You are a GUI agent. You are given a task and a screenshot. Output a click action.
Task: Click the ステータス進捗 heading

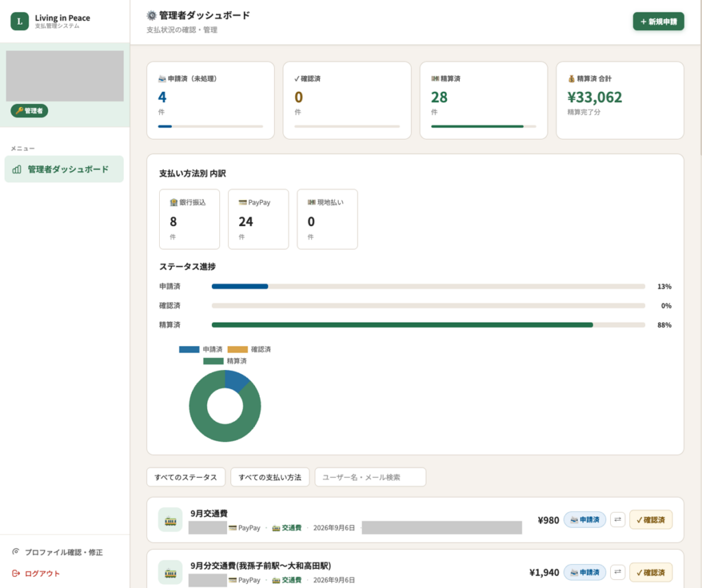[x=188, y=267]
